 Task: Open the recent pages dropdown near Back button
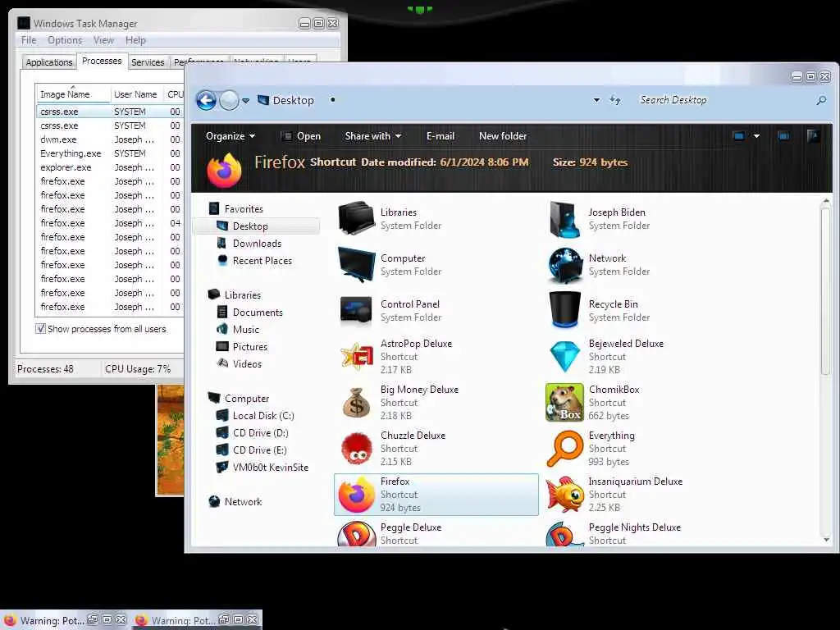[245, 101]
